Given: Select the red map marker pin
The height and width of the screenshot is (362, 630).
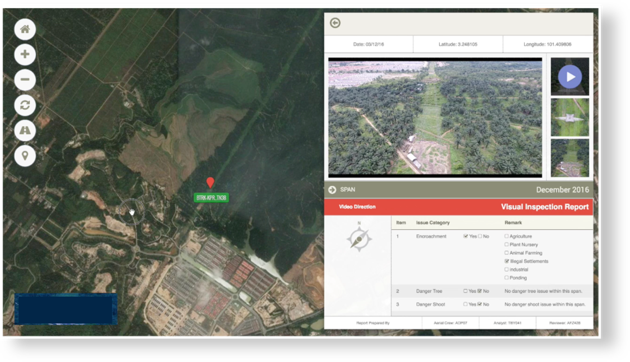Looking at the screenshot, I should (x=210, y=182).
